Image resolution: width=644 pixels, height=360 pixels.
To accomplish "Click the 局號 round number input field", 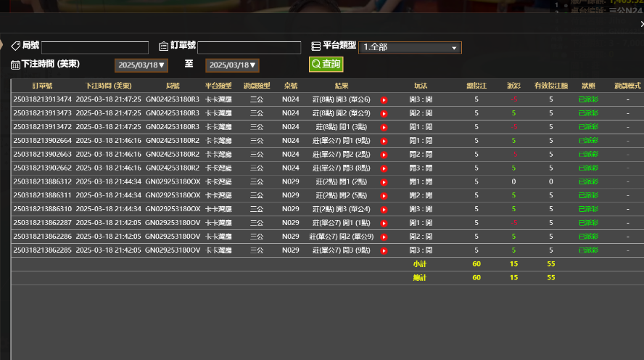I will pos(95,47).
